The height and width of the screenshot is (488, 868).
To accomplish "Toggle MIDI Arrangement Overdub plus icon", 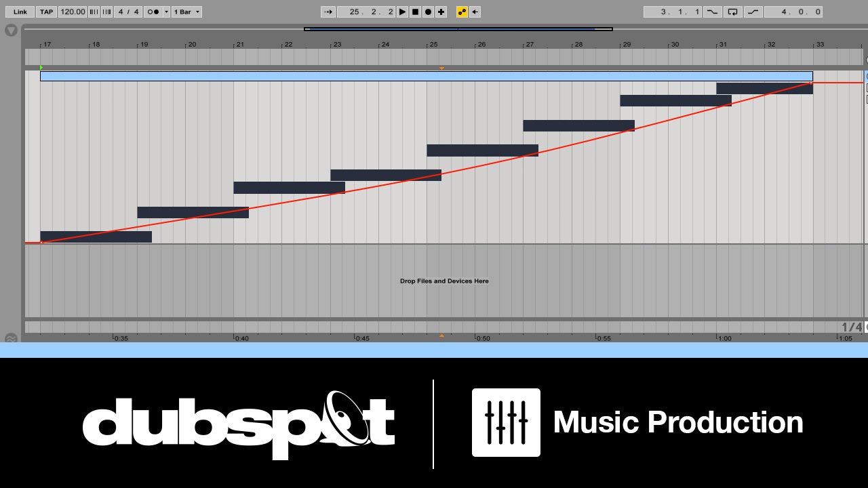I will click(441, 12).
